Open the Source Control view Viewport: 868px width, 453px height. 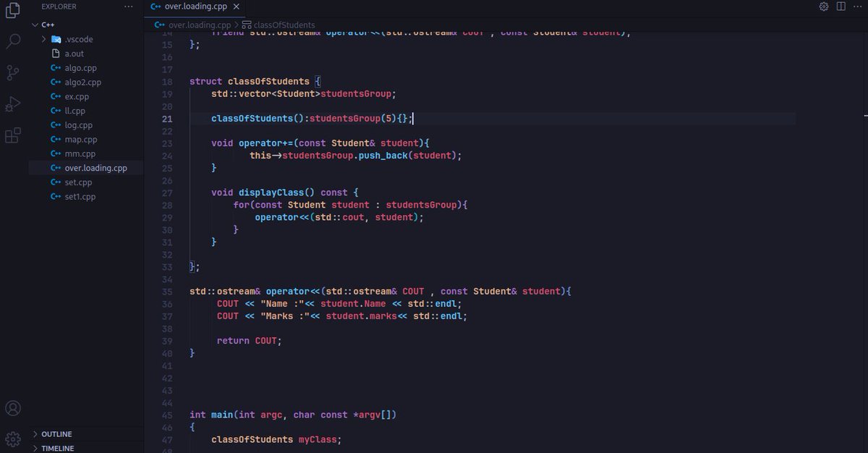12,72
